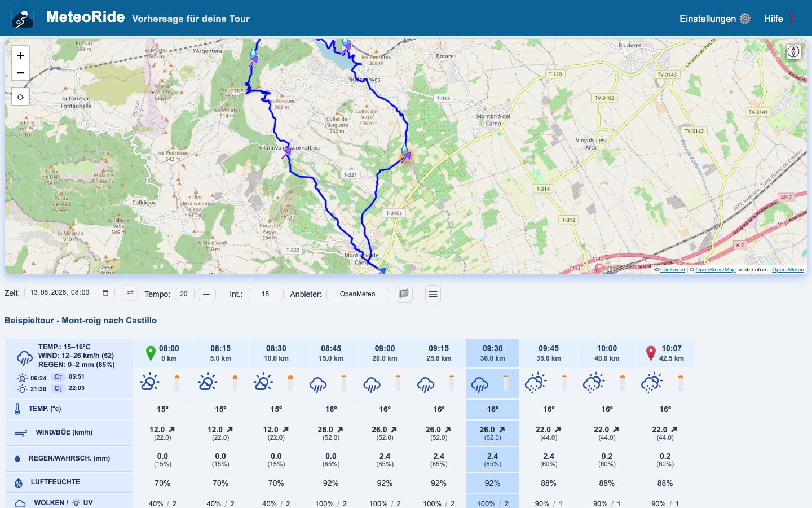
Task: Click the cloud icon in WOLKEN row
Action: tap(20, 503)
